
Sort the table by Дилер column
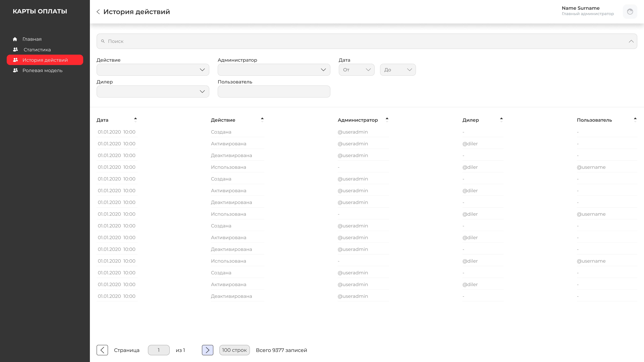pyautogui.click(x=501, y=120)
